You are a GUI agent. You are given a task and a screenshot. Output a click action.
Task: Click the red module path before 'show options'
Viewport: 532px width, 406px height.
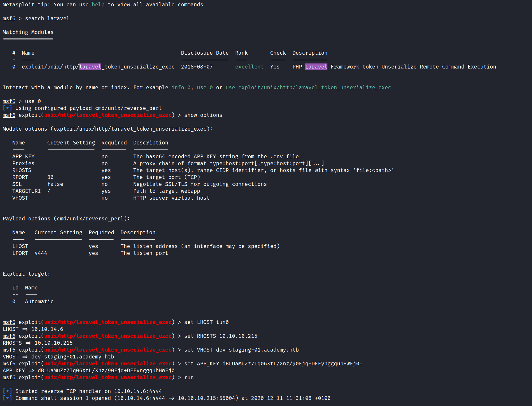(108, 115)
